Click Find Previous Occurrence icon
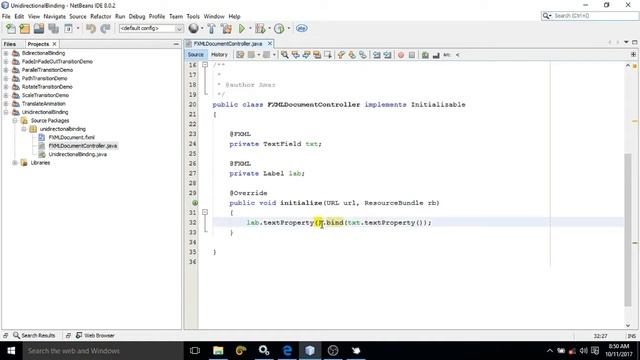Image resolution: width=640 pixels, height=360 pixels. tap(296, 55)
